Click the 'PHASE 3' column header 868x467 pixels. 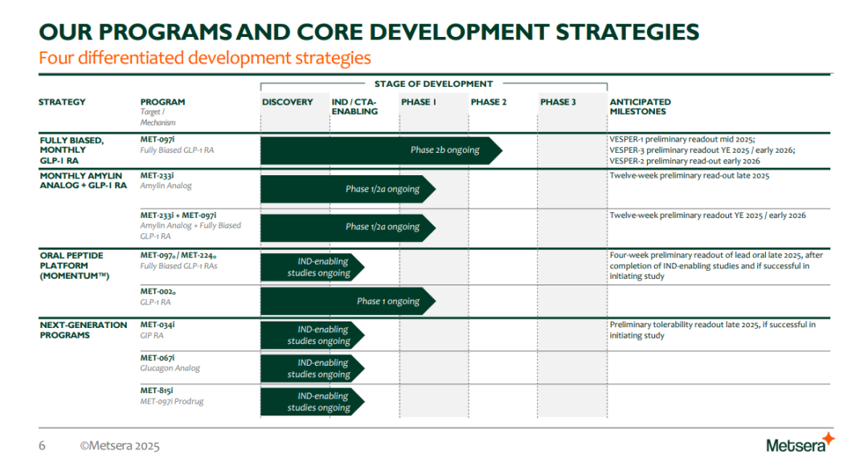(558, 102)
